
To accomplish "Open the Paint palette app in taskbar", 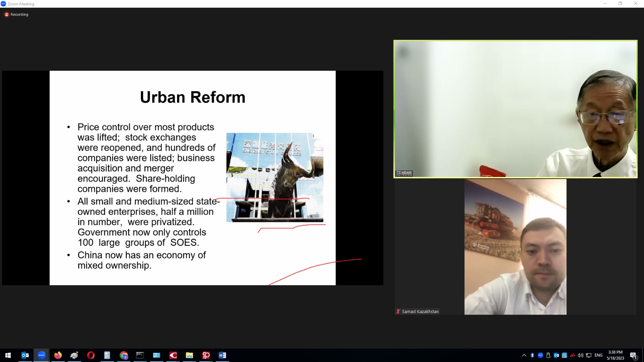I will click(x=74, y=355).
